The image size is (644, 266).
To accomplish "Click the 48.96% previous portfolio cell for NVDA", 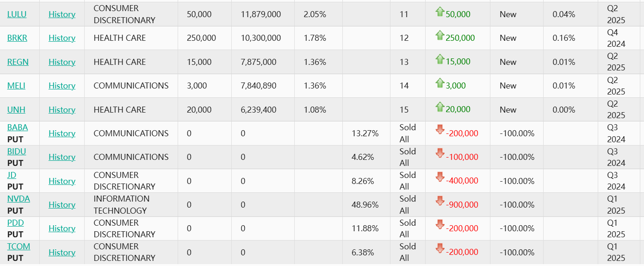I will pos(365,205).
